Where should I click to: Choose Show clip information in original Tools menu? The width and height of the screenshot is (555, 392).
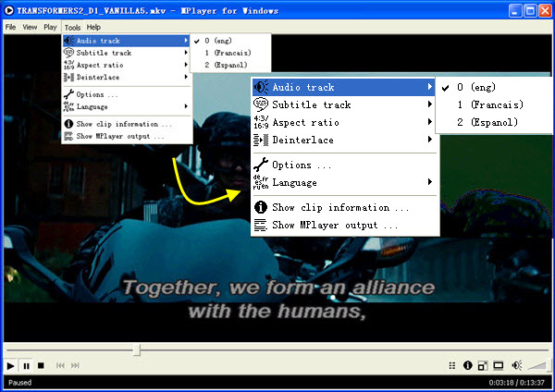[127, 124]
